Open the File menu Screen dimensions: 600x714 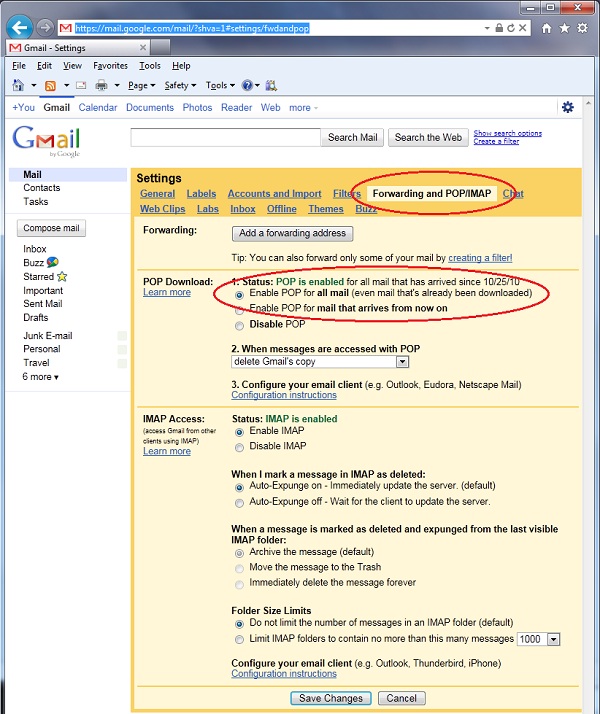pyautogui.click(x=19, y=66)
